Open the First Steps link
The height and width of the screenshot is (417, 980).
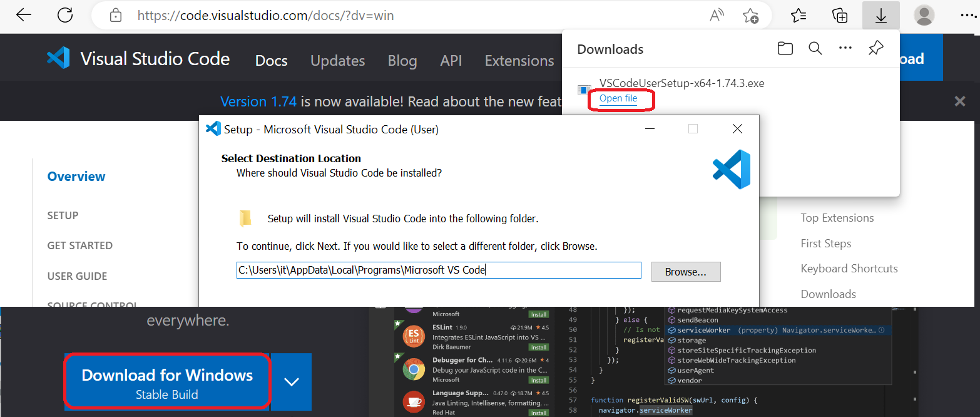point(826,244)
